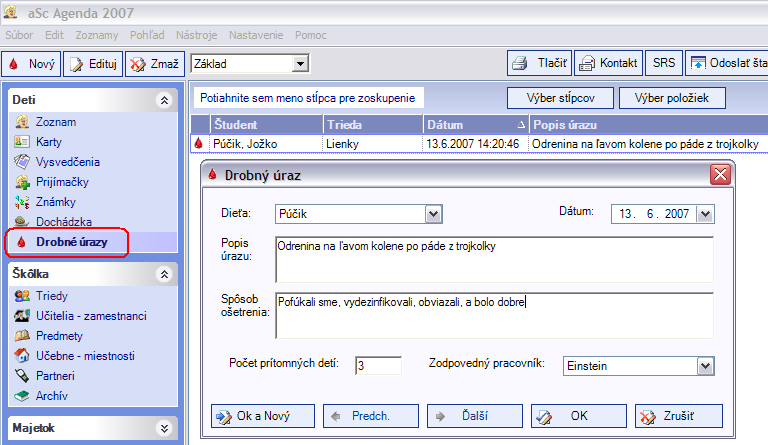This screenshot has width=768, height=445.
Task: Click the Edituj toolbar button
Action: pyautogui.click(x=93, y=64)
